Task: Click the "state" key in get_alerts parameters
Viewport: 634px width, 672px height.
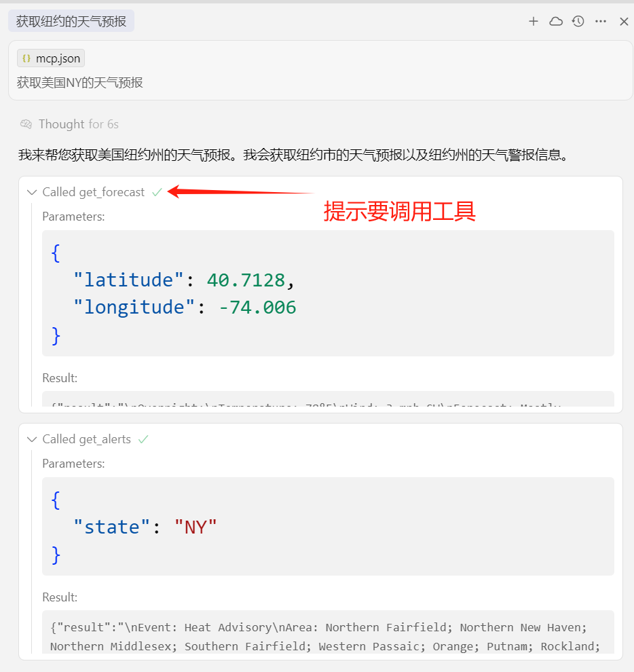Action: [111, 527]
